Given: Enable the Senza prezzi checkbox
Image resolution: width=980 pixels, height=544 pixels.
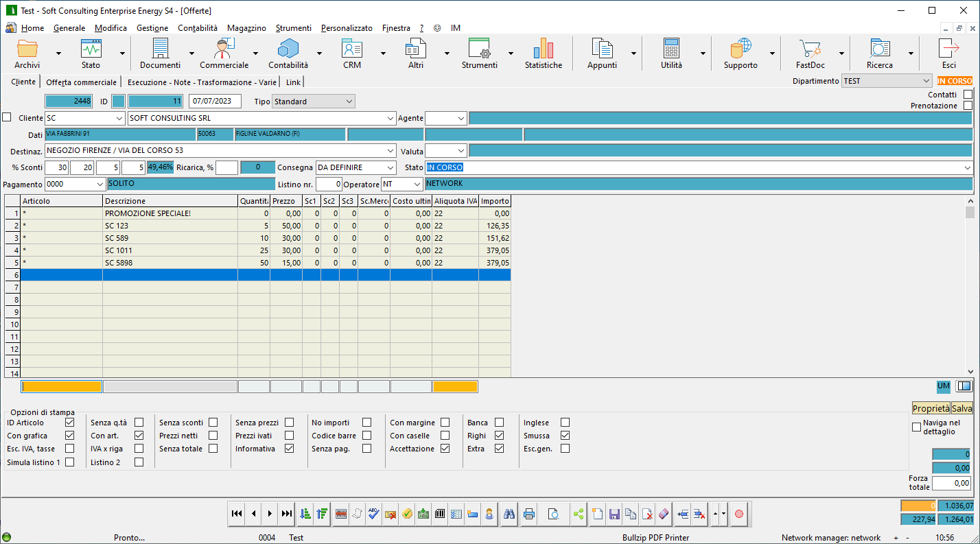Looking at the screenshot, I should (x=289, y=423).
